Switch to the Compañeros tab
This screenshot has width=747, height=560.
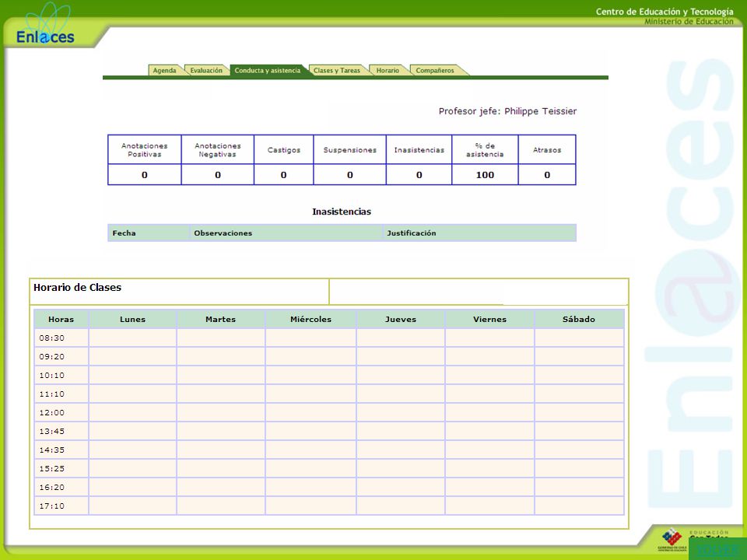click(x=435, y=70)
